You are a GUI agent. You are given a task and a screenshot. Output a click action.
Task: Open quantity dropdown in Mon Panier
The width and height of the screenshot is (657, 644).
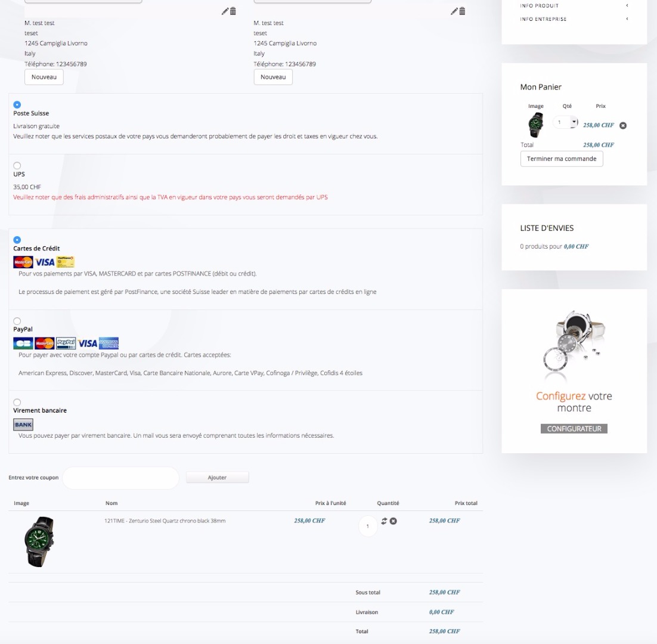(x=574, y=122)
